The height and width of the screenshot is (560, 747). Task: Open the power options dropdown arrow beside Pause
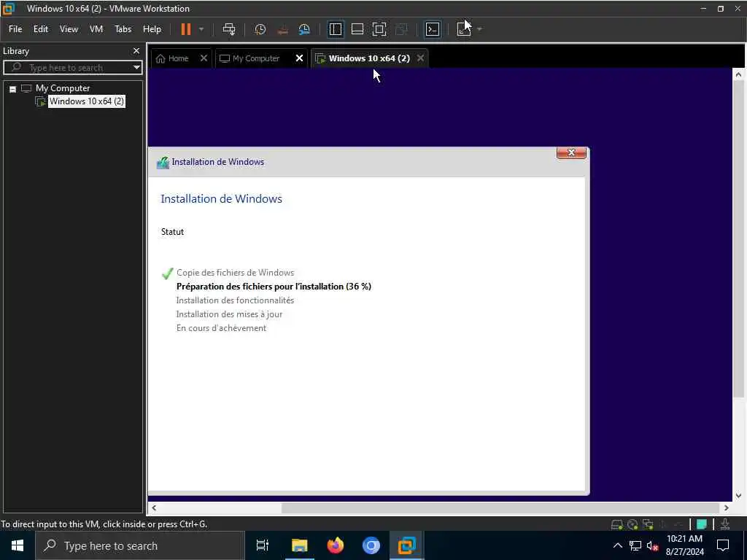tap(201, 29)
